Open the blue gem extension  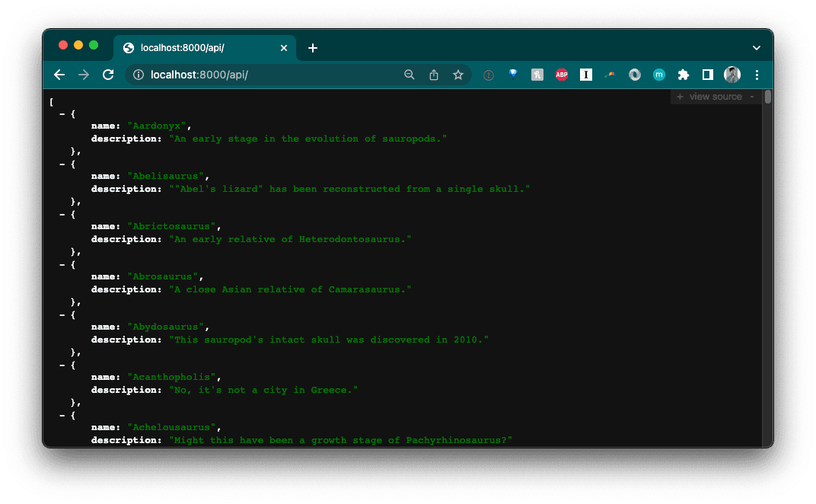click(x=513, y=75)
